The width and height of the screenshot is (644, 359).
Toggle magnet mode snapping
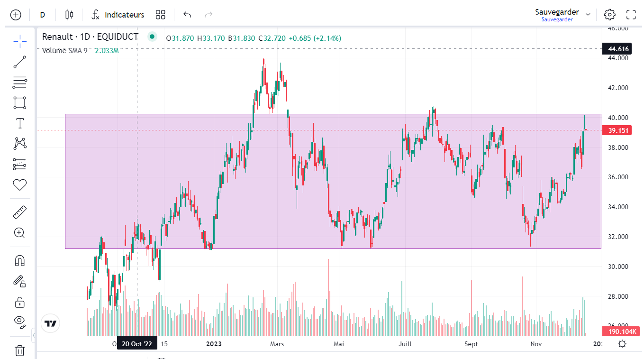pyautogui.click(x=19, y=260)
